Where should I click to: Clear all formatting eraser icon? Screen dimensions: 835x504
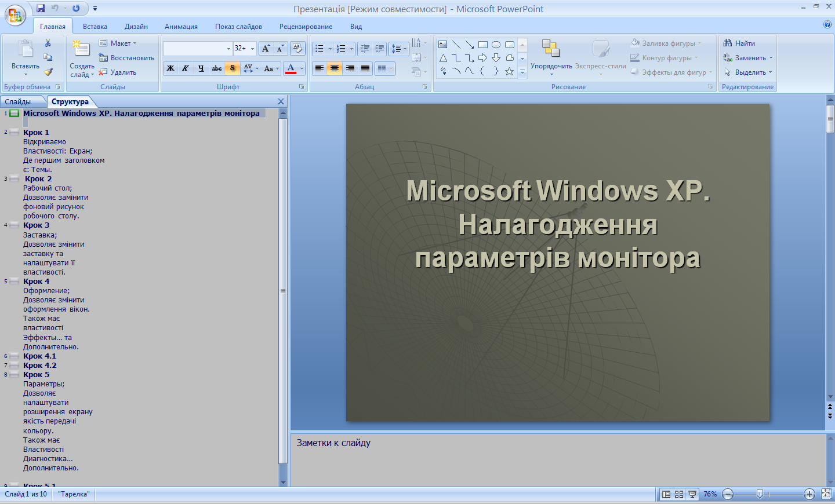pyautogui.click(x=297, y=49)
